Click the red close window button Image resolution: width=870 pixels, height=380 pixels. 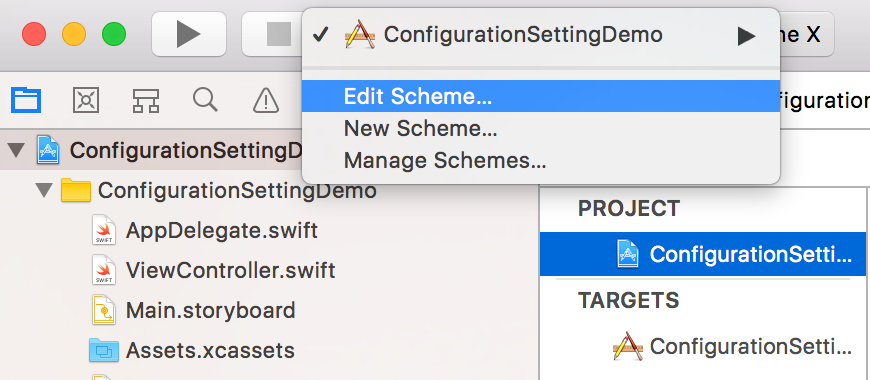pyautogui.click(x=34, y=34)
